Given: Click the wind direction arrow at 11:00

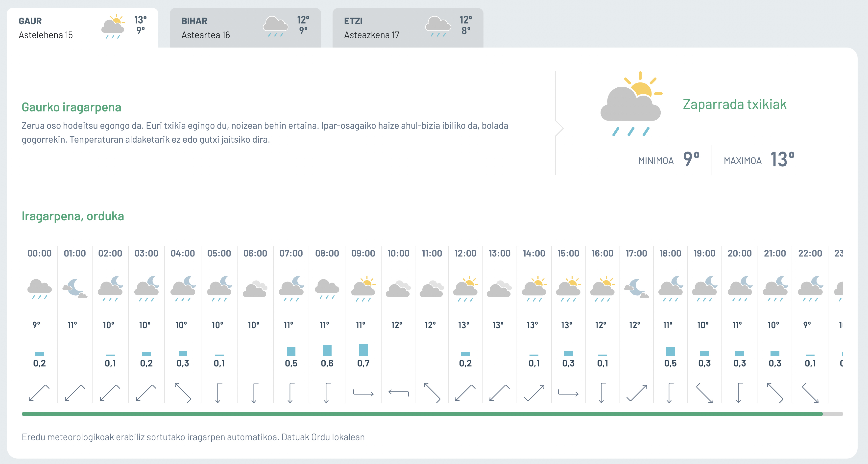Looking at the screenshot, I should point(432,393).
